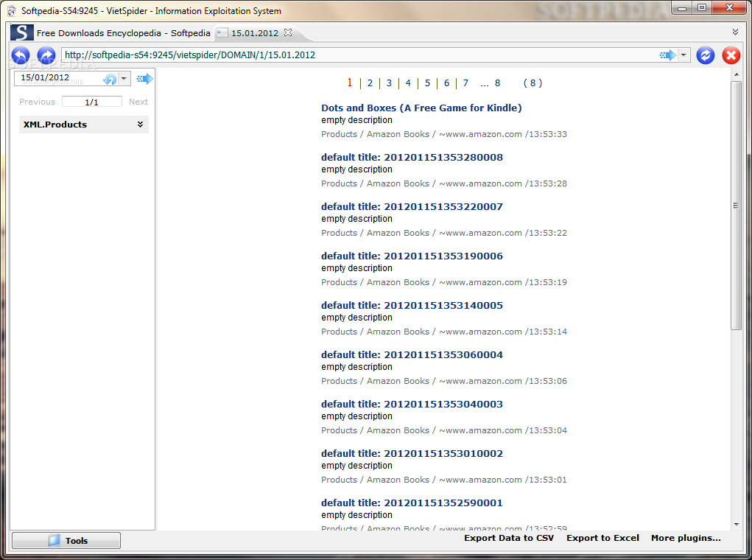Click the Softpedia S logo icon
Image resolution: width=752 pixels, height=560 pixels.
[x=22, y=32]
